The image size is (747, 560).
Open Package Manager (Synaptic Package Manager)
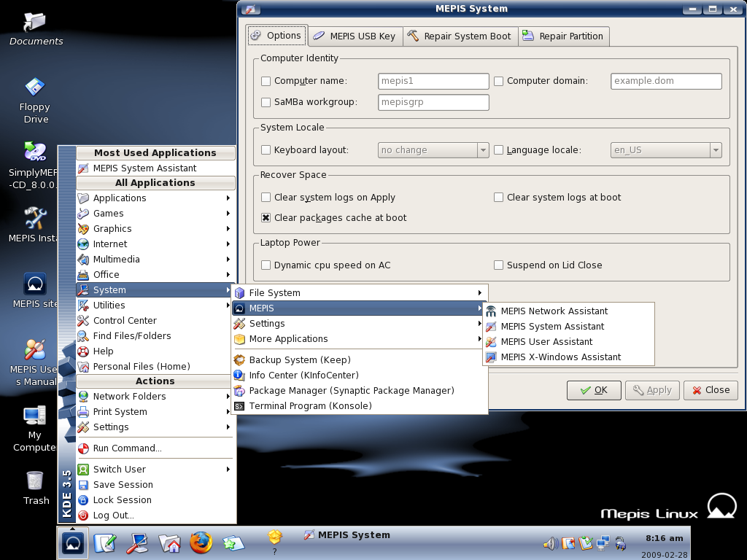pyautogui.click(x=359, y=391)
